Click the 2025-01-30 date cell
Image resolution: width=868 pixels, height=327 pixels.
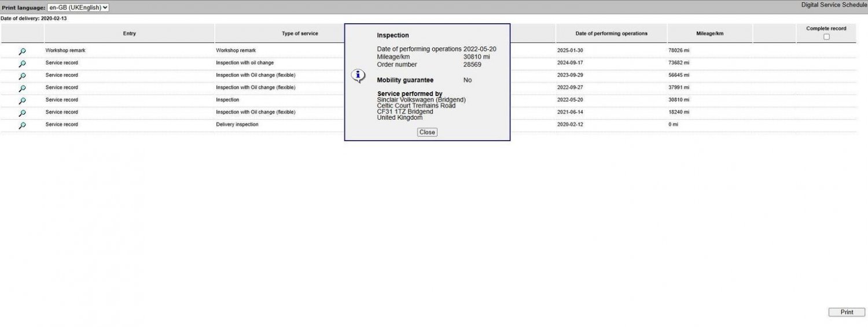[x=570, y=50]
